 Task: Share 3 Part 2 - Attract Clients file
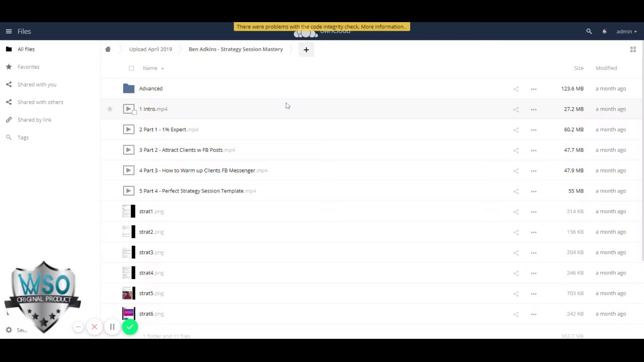(516, 150)
